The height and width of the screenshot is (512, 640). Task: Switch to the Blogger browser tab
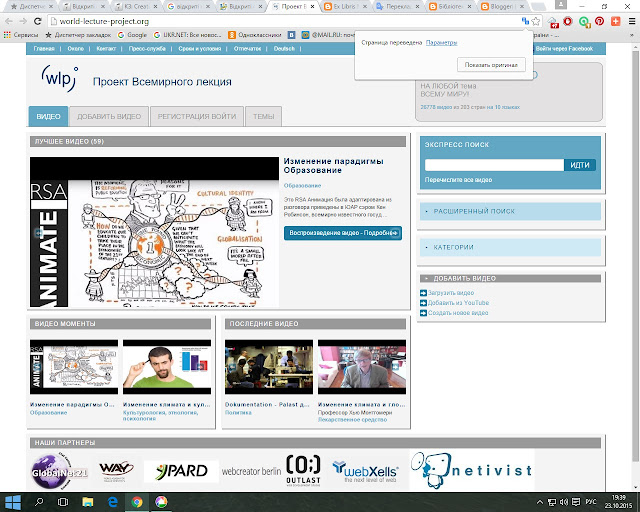pos(502,7)
